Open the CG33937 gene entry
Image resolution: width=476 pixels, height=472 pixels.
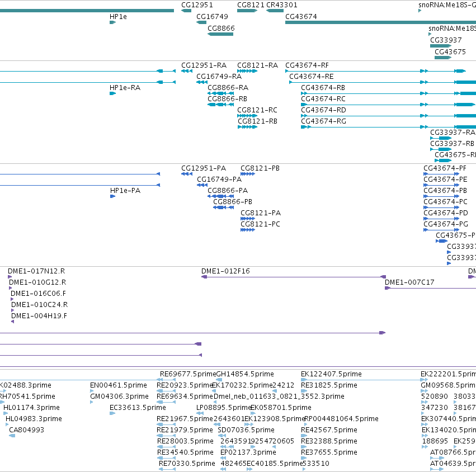441,46
